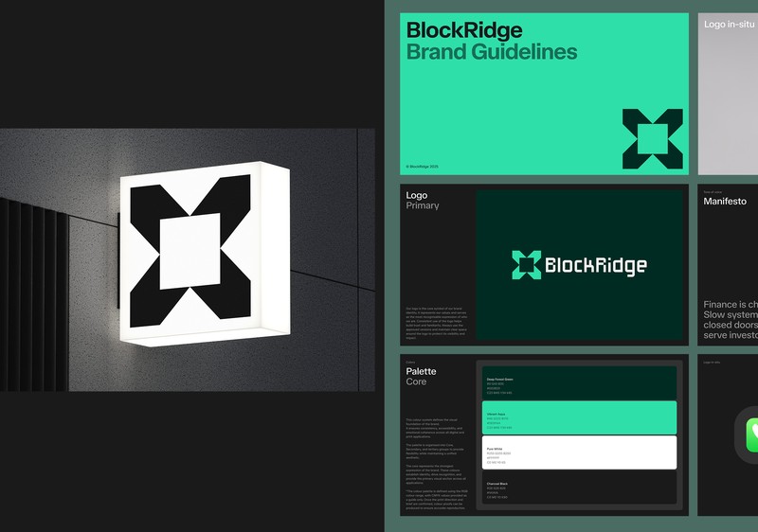Select the Pure White swatch
Image resolution: width=758 pixels, height=532 pixels.
pos(579,452)
